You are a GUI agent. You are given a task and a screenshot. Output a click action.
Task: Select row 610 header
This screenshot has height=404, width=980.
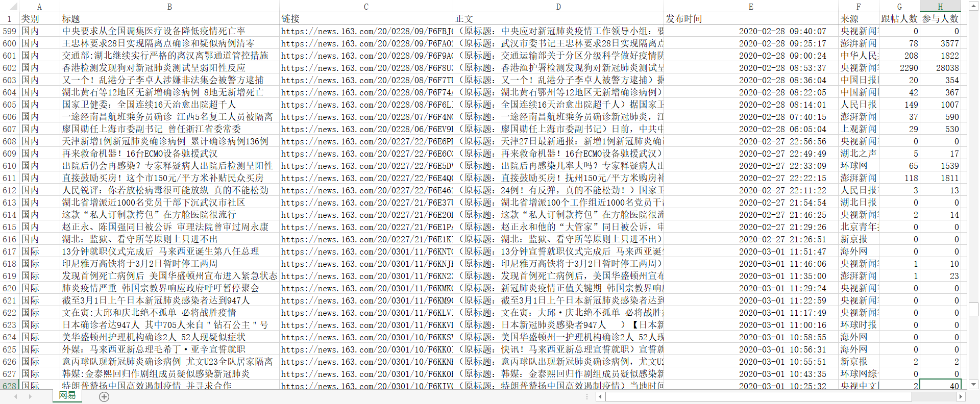10,166
